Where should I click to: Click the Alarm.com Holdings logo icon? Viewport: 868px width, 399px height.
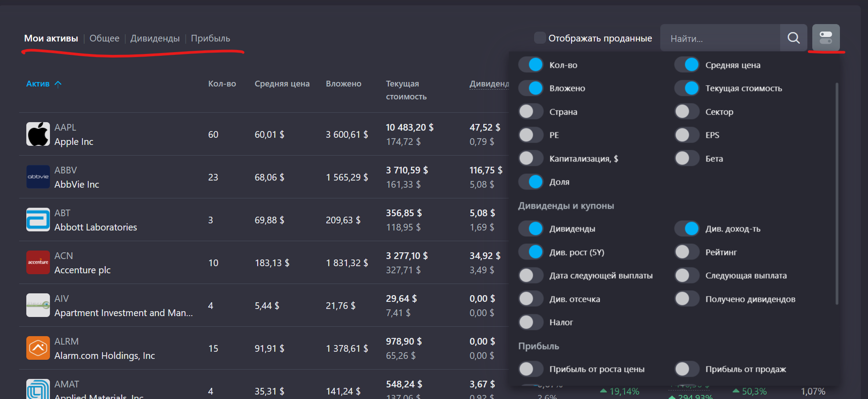pos(38,348)
